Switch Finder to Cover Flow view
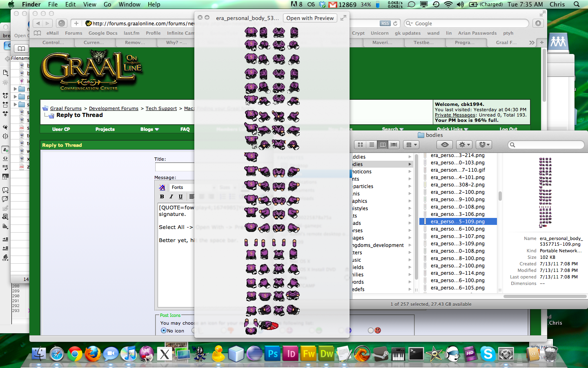The width and height of the screenshot is (588, 368). [394, 145]
